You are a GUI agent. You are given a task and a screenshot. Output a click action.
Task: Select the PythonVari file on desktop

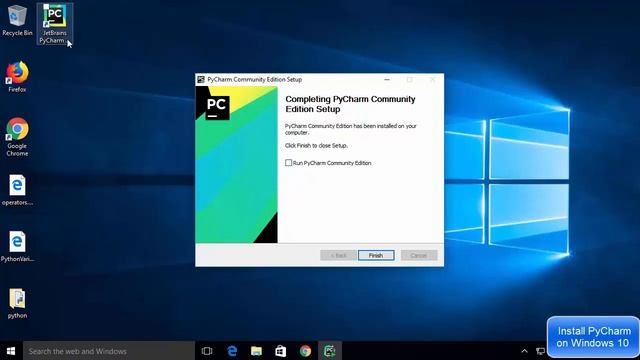[17, 246]
